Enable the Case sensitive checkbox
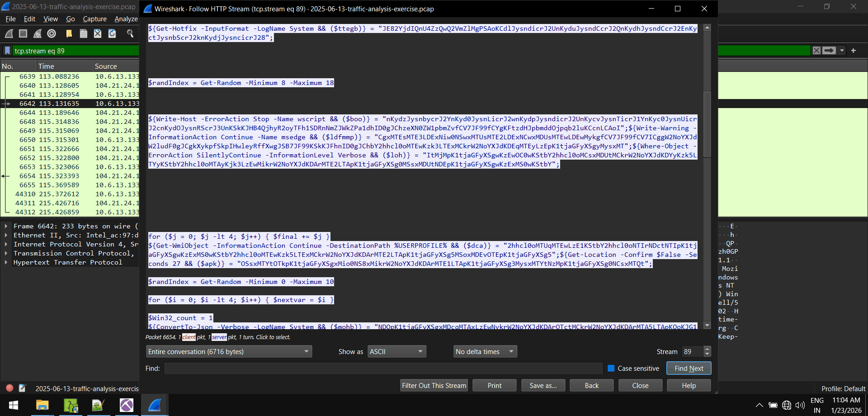The height and width of the screenshot is (416, 868). coord(611,368)
